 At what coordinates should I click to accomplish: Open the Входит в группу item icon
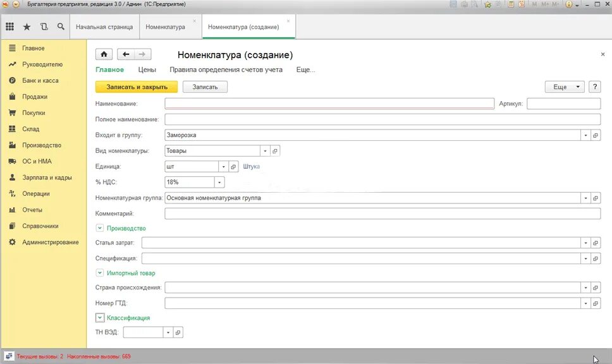pyautogui.click(x=596, y=135)
